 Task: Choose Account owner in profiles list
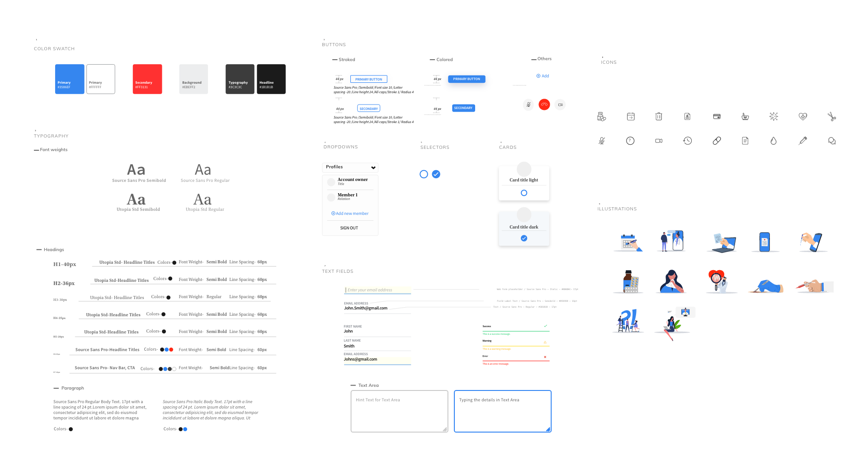click(350, 181)
